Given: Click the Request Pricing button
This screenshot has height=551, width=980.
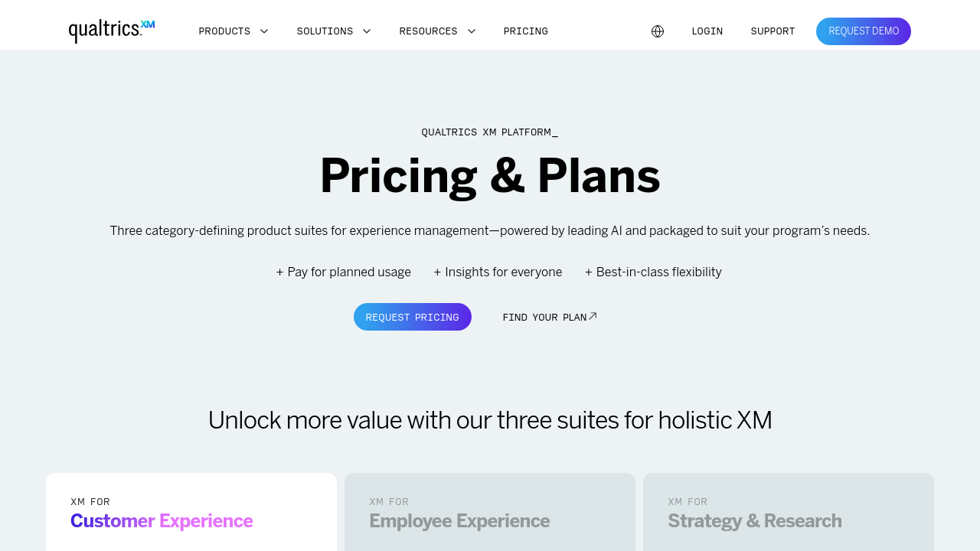Looking at the screenshot, I should point(413,317).
